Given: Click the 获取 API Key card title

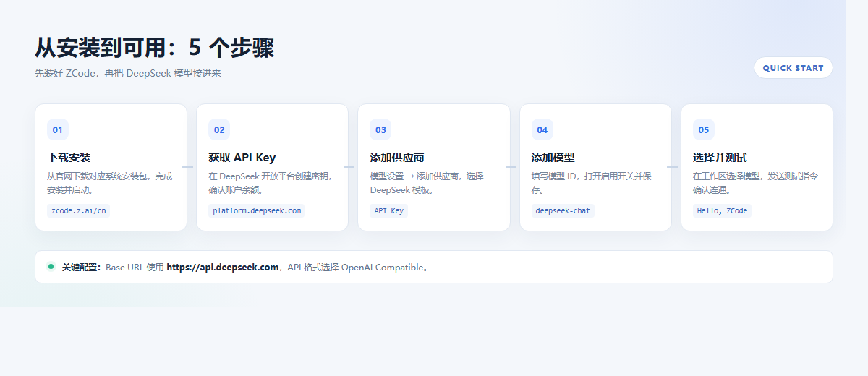Looking at the screenshot, I should pyautogui.click(x=242, y=158).
